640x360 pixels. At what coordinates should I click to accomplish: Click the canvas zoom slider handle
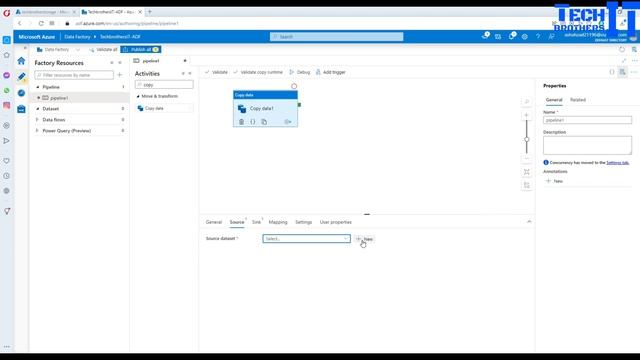coord(527,139)
